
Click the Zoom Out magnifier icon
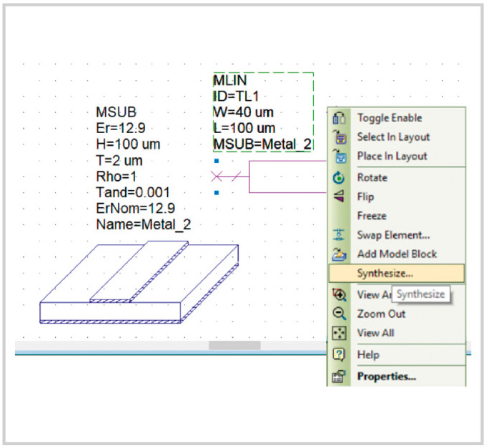[x=340, y=314]
